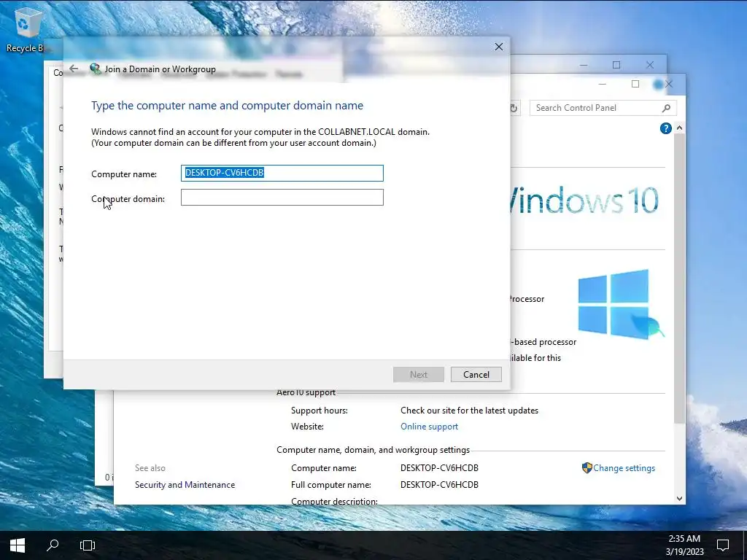Click DESKTOP-CV6HCDB value beside Full computer name
The width and height of the screenshot is (747, 560).
(439, 485)
